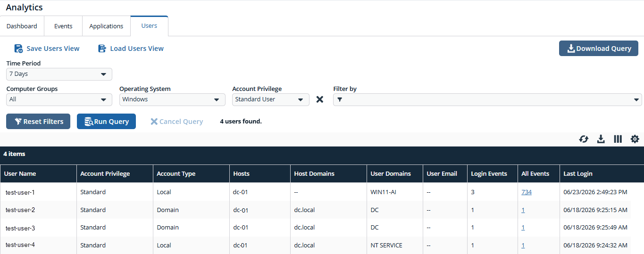
Task: Switch to the Events tab
Action: (63, 26)
